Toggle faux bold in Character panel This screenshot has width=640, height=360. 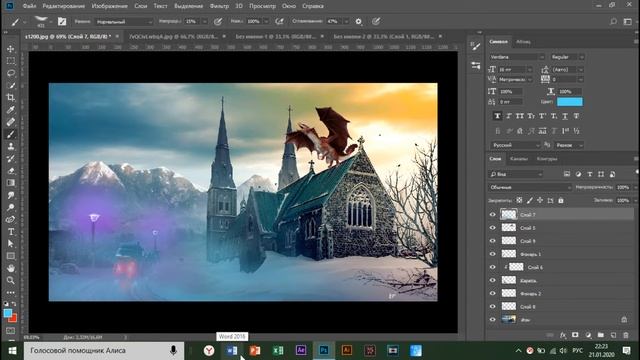point(497,116)
